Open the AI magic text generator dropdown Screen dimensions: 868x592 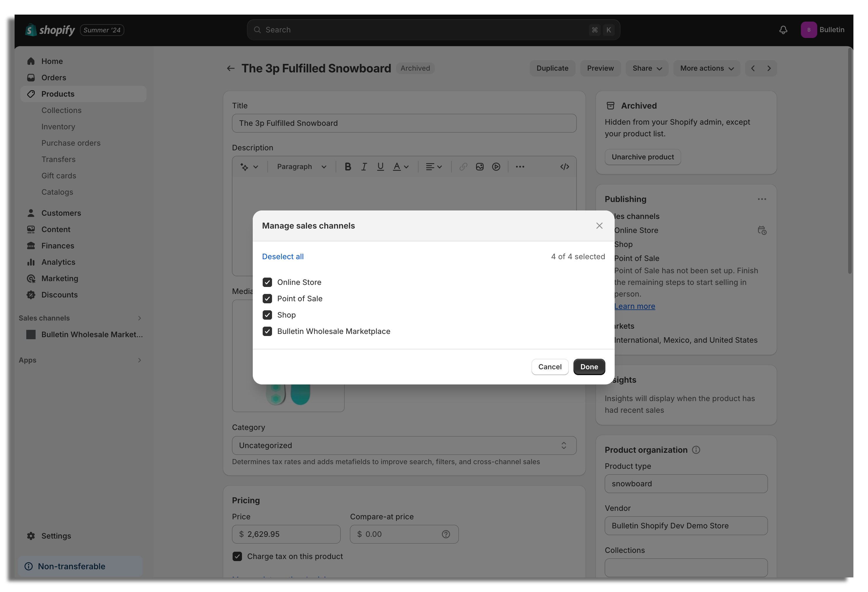click(x=249, y=167)
